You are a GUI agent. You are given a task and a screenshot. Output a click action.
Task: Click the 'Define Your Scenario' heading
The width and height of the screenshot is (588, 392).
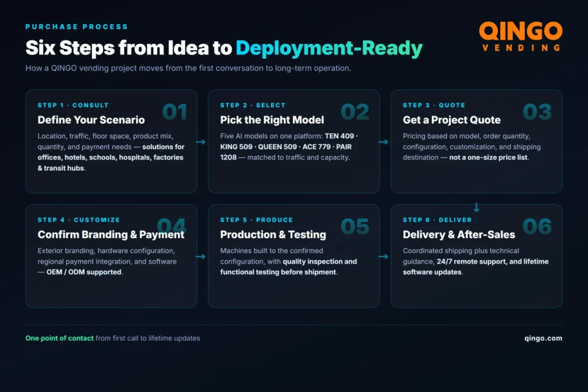pyautogui.click(x=91, y=120)
